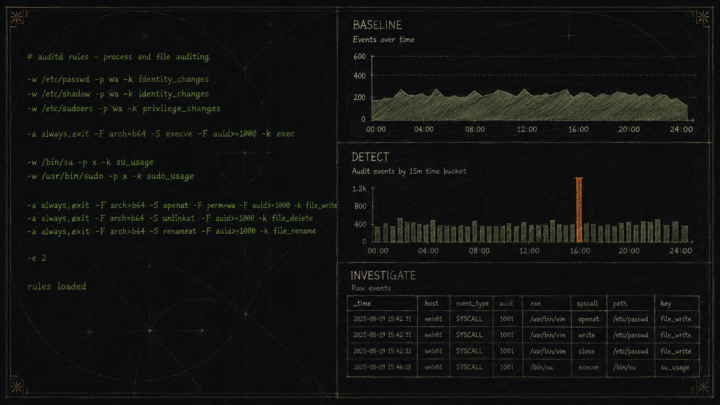Sort by the exe column header
This screenshot has height=405, width=720.
pyautogui.click(x=535, y=304)
